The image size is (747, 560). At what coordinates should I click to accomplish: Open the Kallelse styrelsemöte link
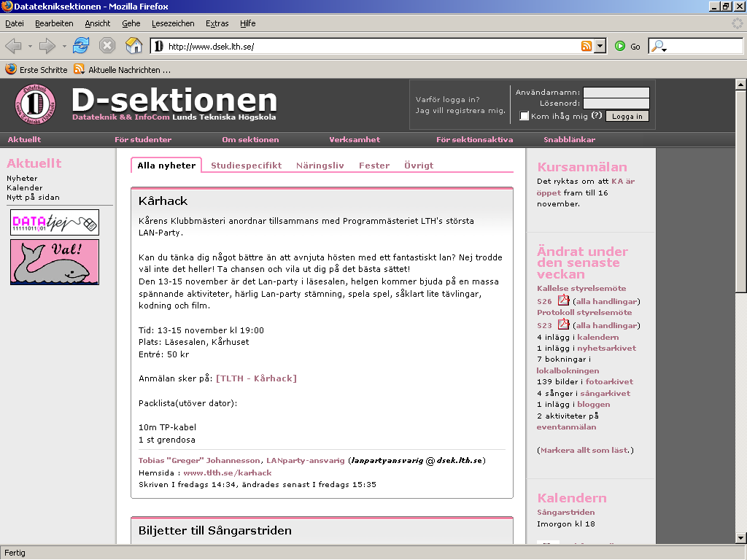coord(581,288)
